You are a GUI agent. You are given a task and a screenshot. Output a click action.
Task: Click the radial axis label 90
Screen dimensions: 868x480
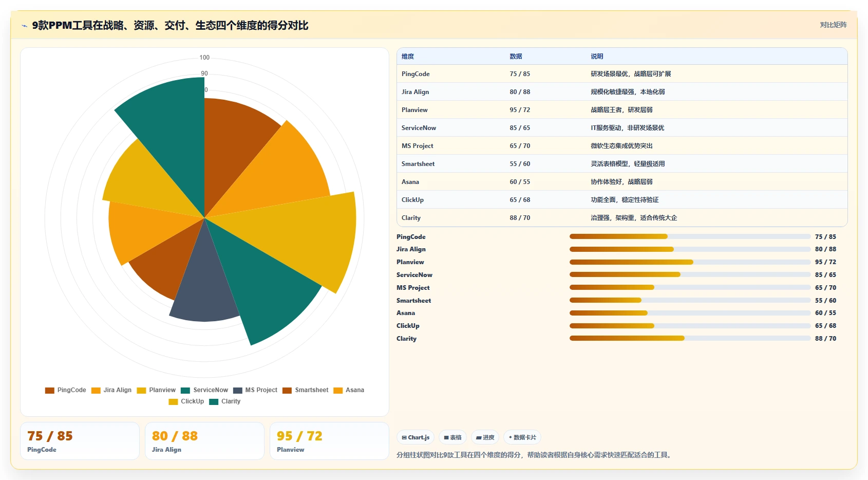204,73
